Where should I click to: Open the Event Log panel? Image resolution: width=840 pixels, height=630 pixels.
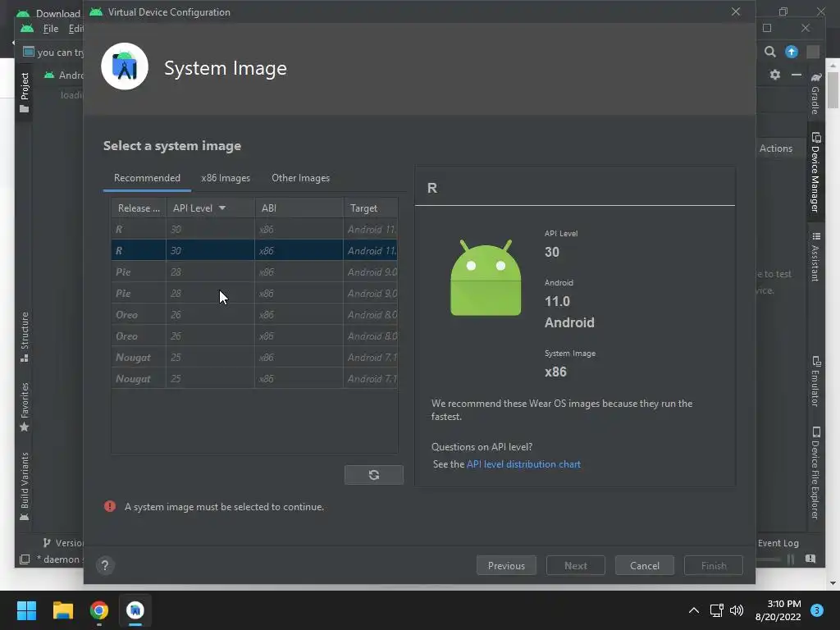pyautogui.click(x=778, y=543)
